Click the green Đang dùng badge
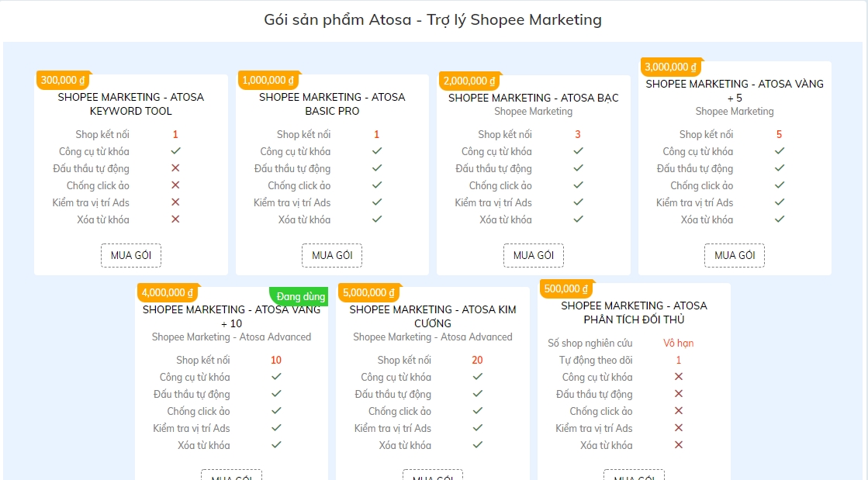Screen dimensions: 868x480 300,296
